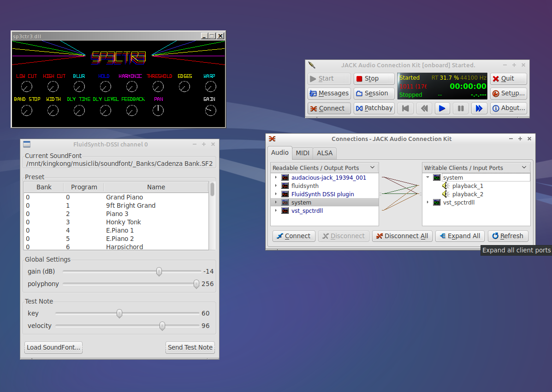Click Load SoundFont... button
This screenshot has width=552, height=392.
click(53, 347)
